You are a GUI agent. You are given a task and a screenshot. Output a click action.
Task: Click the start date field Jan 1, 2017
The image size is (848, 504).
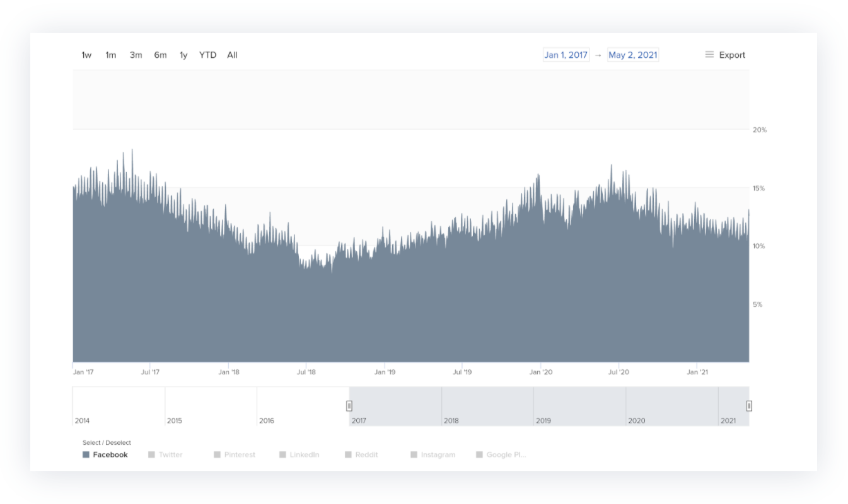[x=566, y=55]
